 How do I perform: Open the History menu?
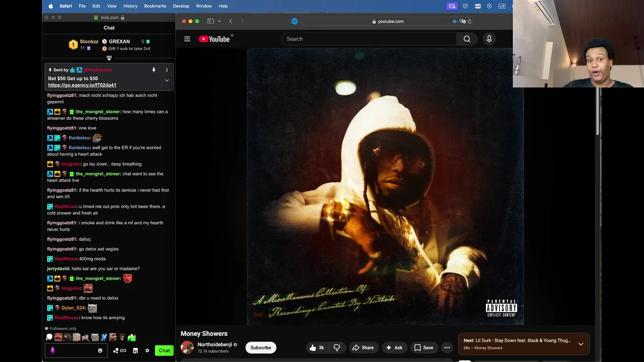pyautogui.click(x=130, y=6)
